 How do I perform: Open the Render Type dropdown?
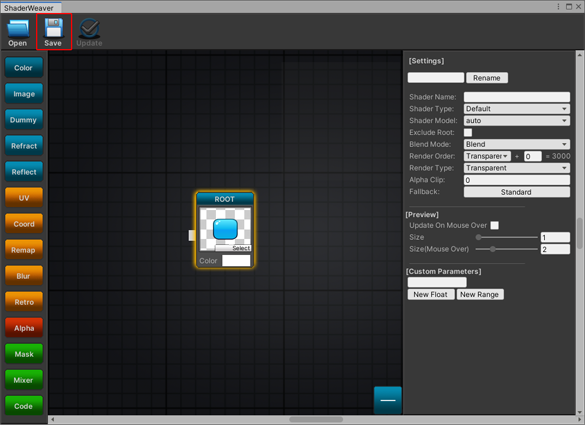click(517, 168)
